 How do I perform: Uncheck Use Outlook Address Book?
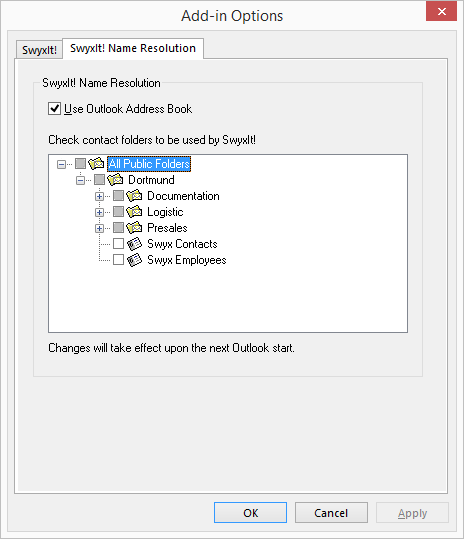click(54, 109)
